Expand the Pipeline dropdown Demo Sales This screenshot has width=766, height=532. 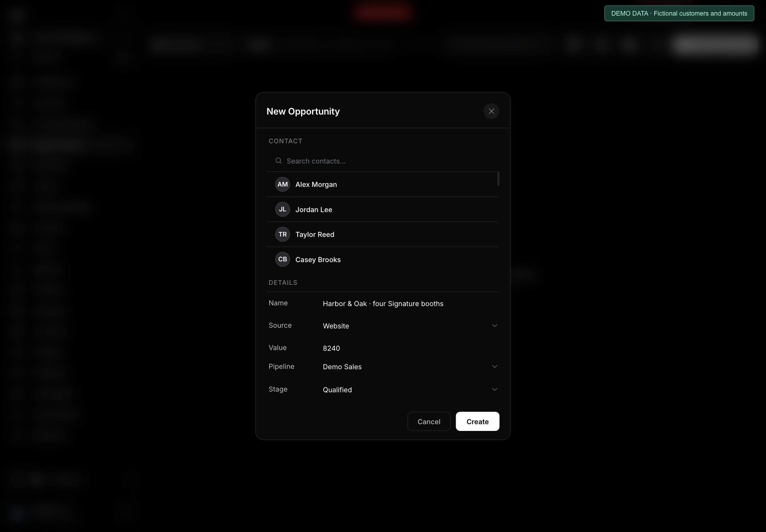tap(410, 367)
